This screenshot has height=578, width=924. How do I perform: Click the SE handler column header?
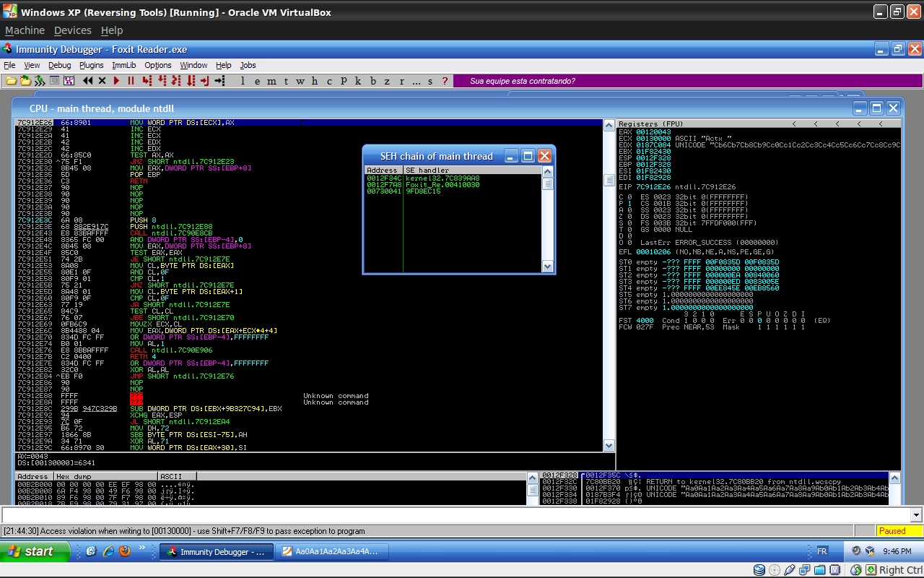coord(472,171)
